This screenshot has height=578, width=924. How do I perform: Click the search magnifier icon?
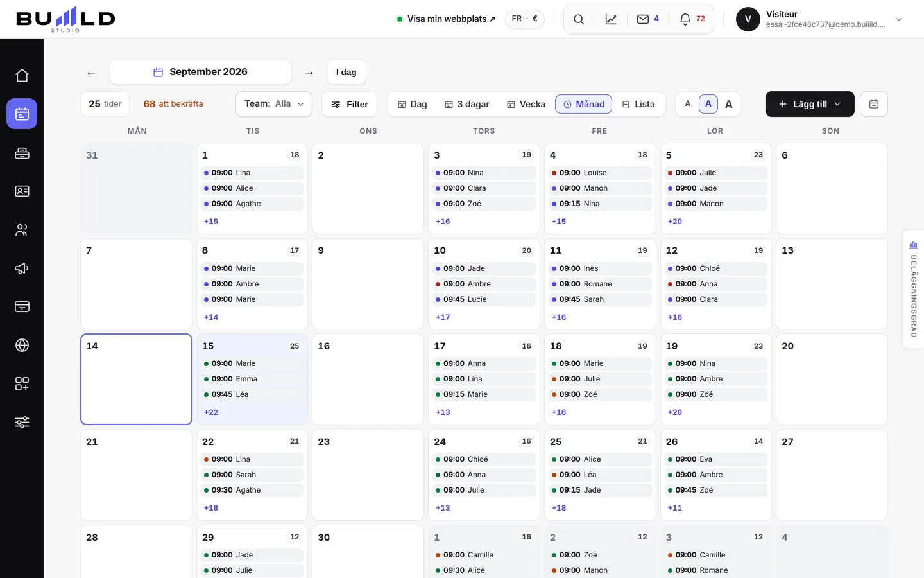(x=579, y=19)
